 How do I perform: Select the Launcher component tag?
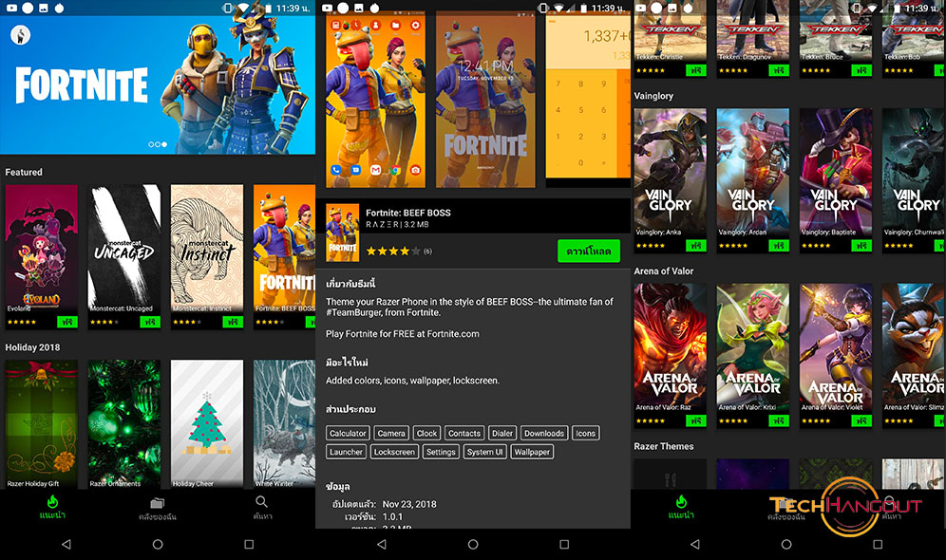point(346,452)
